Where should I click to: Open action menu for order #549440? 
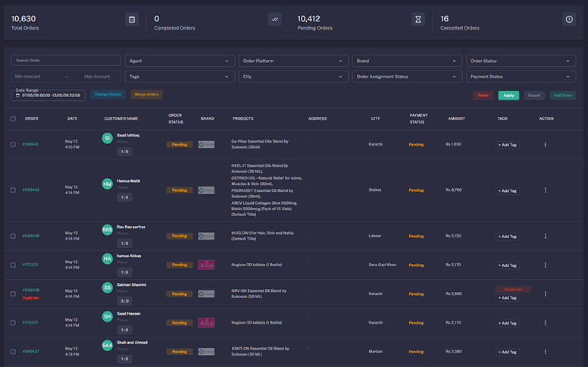click(x=546, y=190)
